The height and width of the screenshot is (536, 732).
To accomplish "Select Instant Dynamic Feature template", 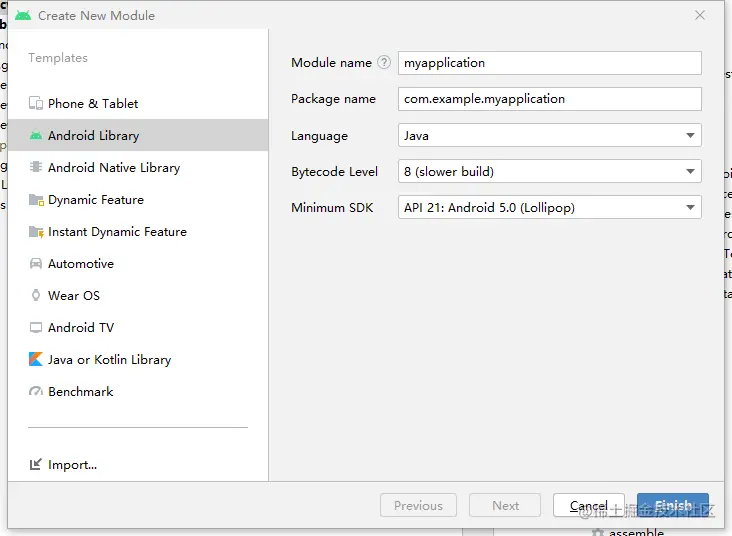I will pyautogui.click(x=117, y=232).
